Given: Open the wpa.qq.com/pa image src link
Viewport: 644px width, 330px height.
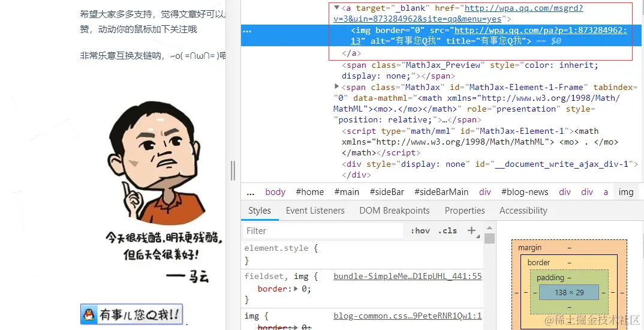Looking at the screenshot, I should point(489,35).
